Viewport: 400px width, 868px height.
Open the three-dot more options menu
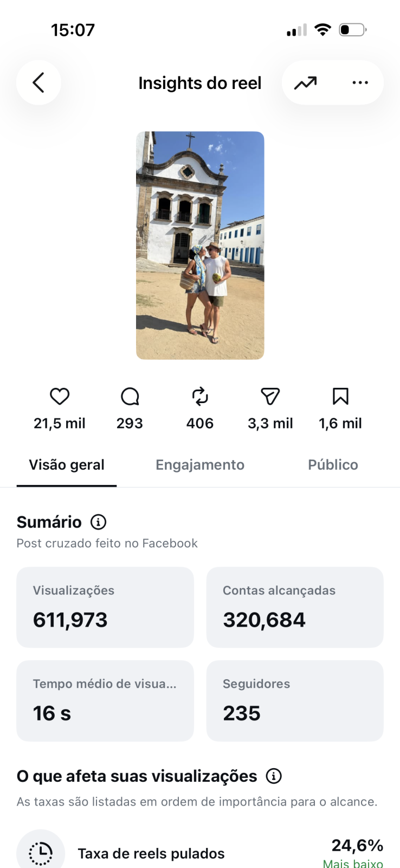[x=360, y=82]
